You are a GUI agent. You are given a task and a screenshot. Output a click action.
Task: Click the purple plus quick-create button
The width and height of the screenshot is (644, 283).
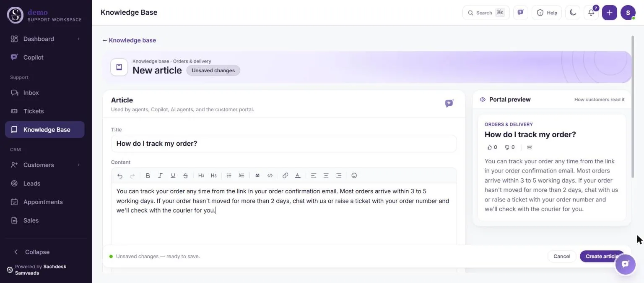pos(610,13)
